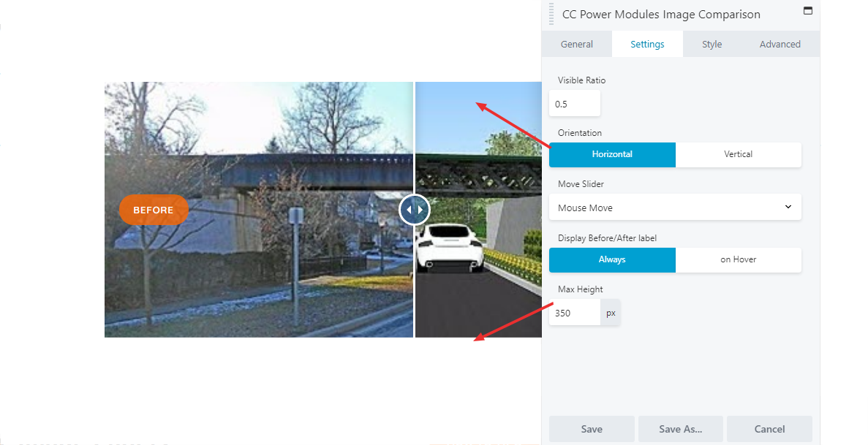Viewport: 868px width, 445px height.
Task: Cancel the module settings
Action: [x=769, y=429]
